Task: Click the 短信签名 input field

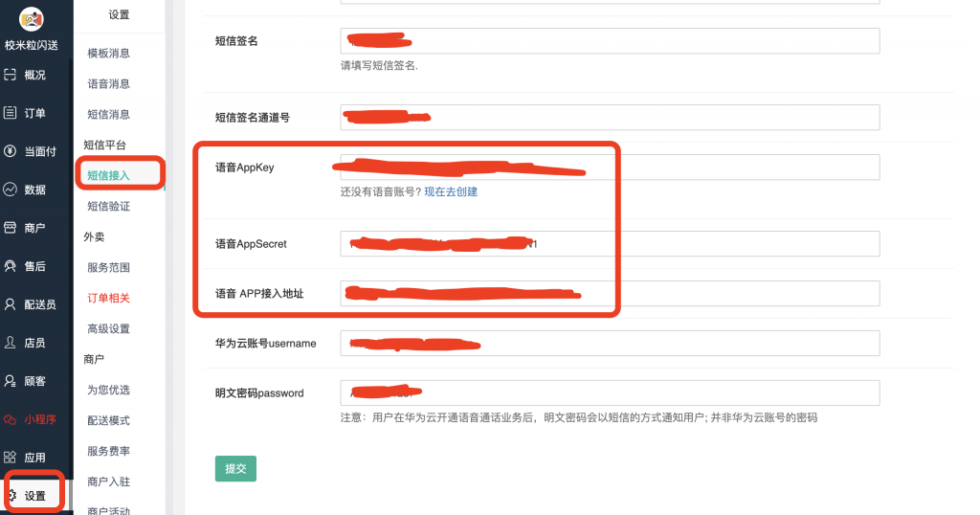Action: point(610,40)
